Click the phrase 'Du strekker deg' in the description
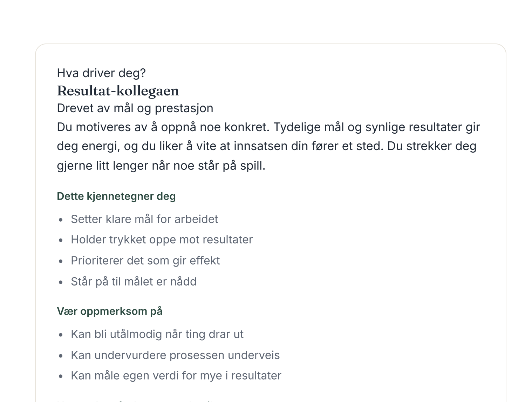This screenshot has width=532, height=402. coord(432,146)
